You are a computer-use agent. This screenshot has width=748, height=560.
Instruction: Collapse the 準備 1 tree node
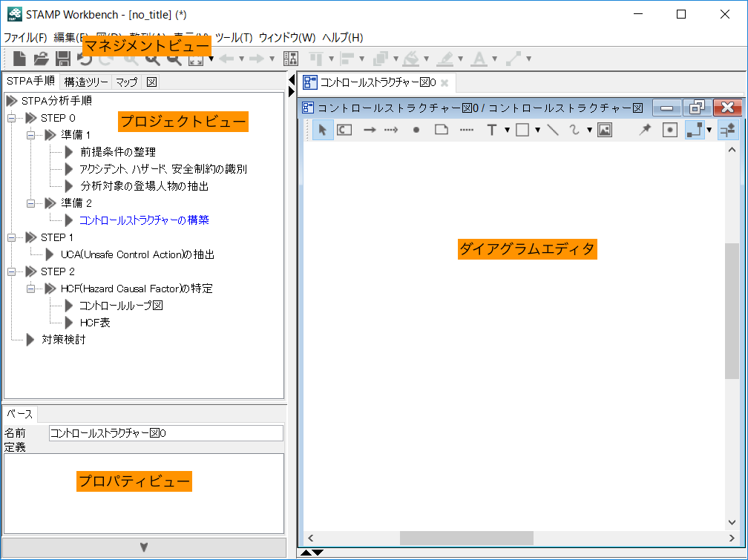coord(30,135)
